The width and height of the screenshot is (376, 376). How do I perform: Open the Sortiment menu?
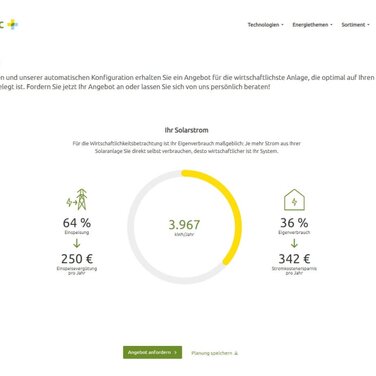coord(355,25)
